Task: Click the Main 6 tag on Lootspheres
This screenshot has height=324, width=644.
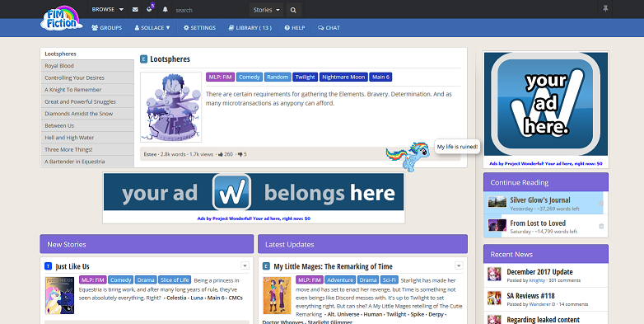Action: (380, 77)
